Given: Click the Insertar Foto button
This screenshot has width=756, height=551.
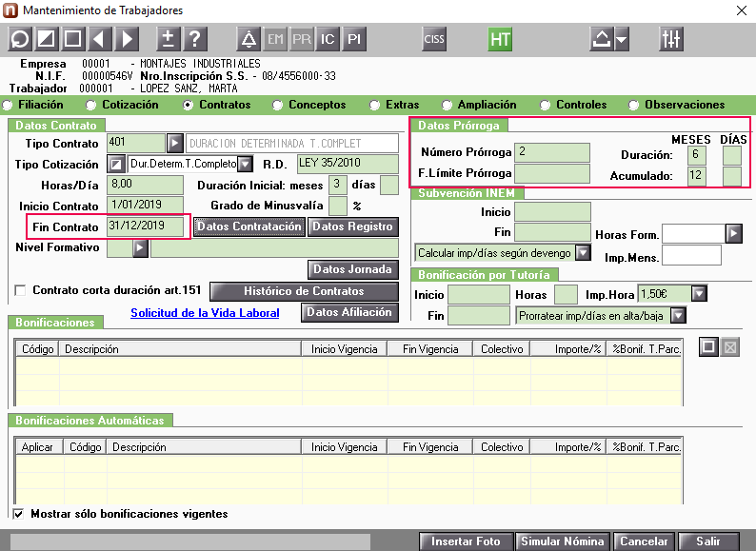Looking at the screenshot, I should click(466, 541).
